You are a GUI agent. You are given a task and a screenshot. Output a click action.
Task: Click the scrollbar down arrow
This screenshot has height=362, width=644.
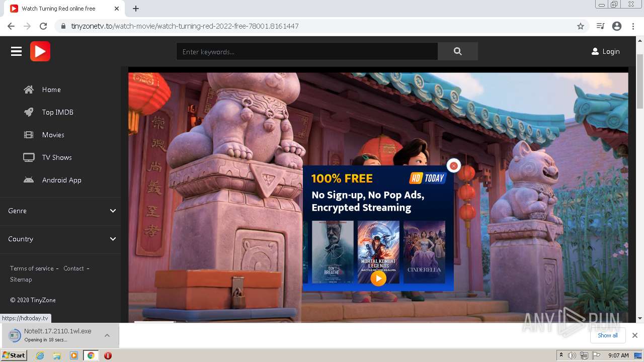tap(640, 318)
